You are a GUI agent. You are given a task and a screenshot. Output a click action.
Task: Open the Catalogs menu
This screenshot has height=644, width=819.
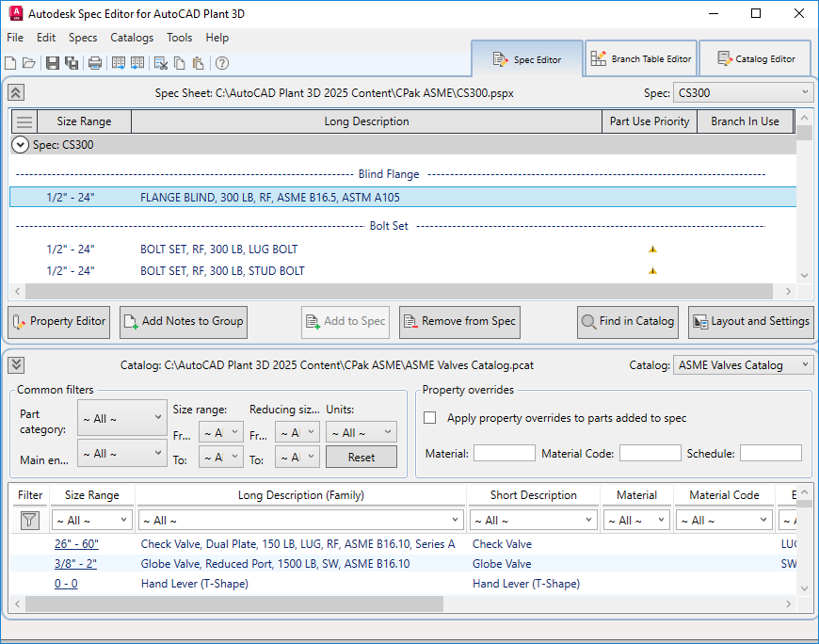pos(132,38)
